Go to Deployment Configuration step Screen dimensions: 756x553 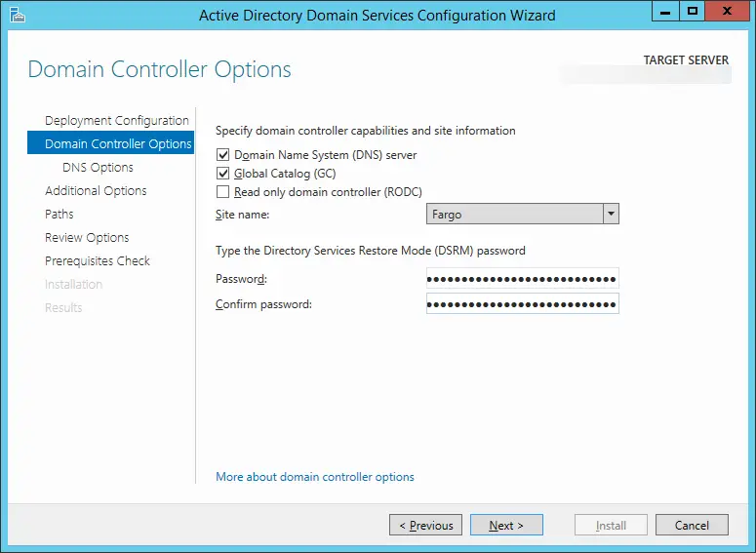[117, 121]
